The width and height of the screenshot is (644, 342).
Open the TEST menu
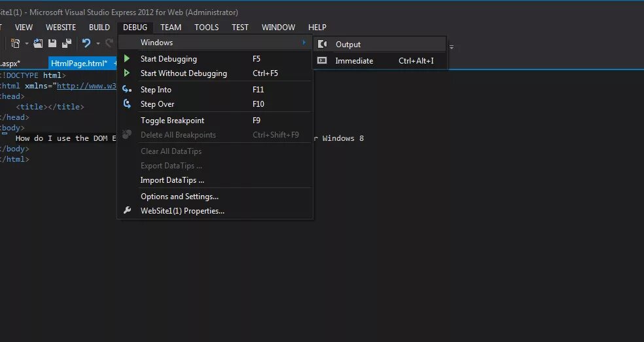coord(240,27)
